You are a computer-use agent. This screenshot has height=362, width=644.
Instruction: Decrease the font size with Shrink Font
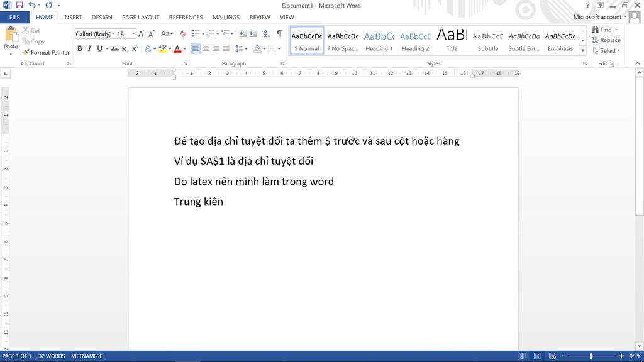(x=152, y=34)
